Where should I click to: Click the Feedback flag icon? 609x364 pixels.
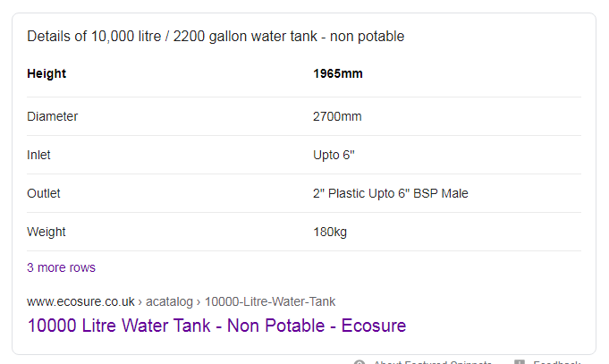[520, 362]
